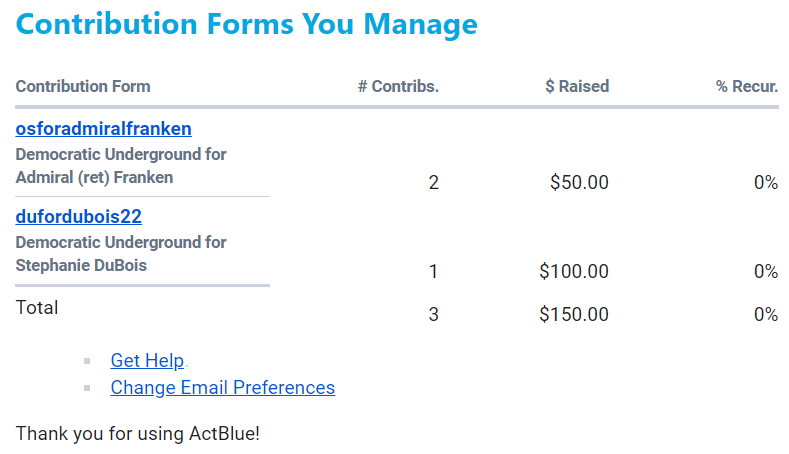The width and height of the screenshot is (789, 454).
Task: Click the Get Help link
Action: tap(147, 361)
